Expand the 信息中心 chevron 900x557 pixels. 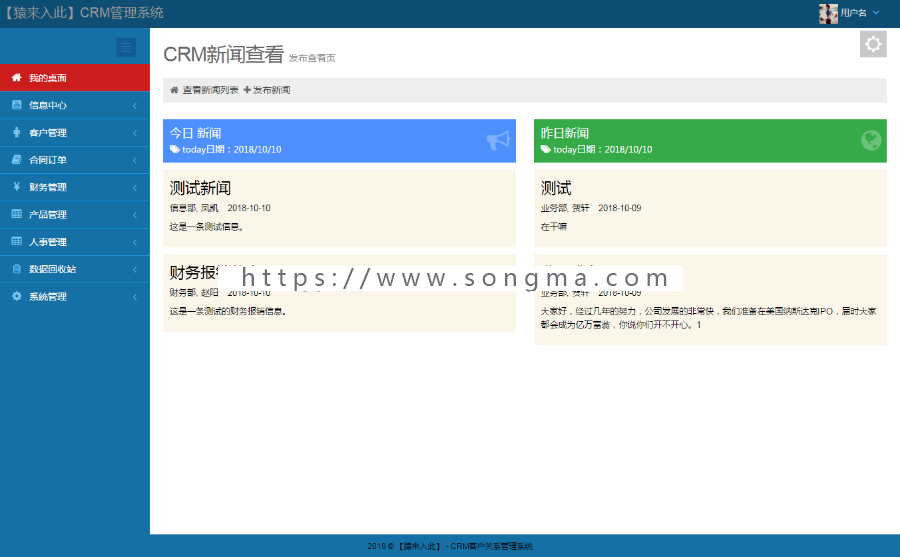(x=135, y=106)
